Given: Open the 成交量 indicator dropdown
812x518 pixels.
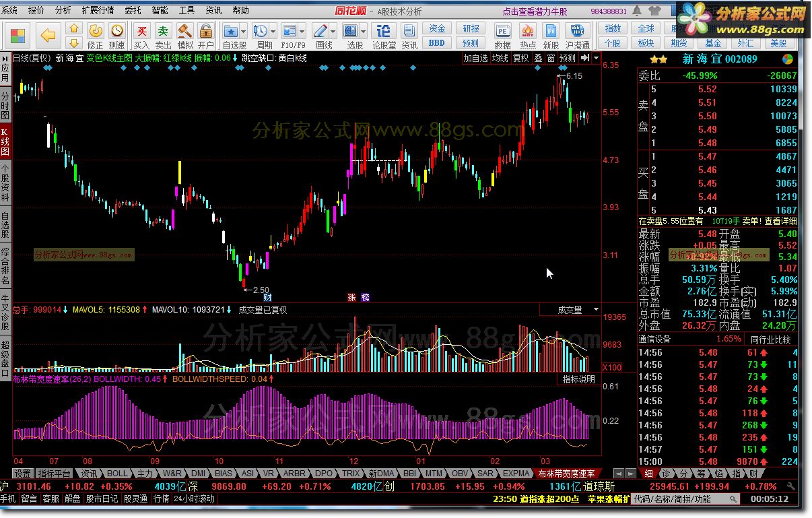Looking at the screenshot, I should pos(595,310).
